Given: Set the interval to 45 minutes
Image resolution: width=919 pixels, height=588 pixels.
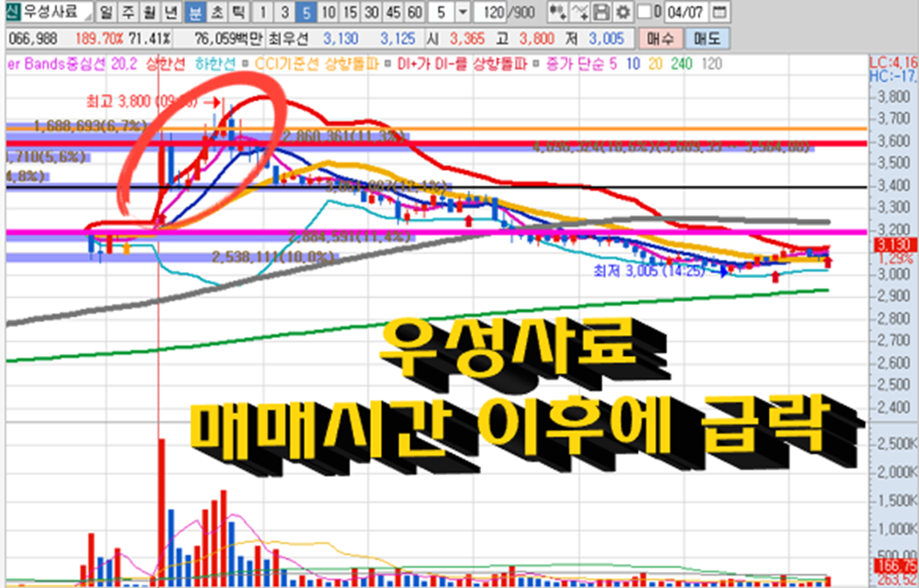Looking at the screenshot, I should pyautogui.click(x=393, y=12).
